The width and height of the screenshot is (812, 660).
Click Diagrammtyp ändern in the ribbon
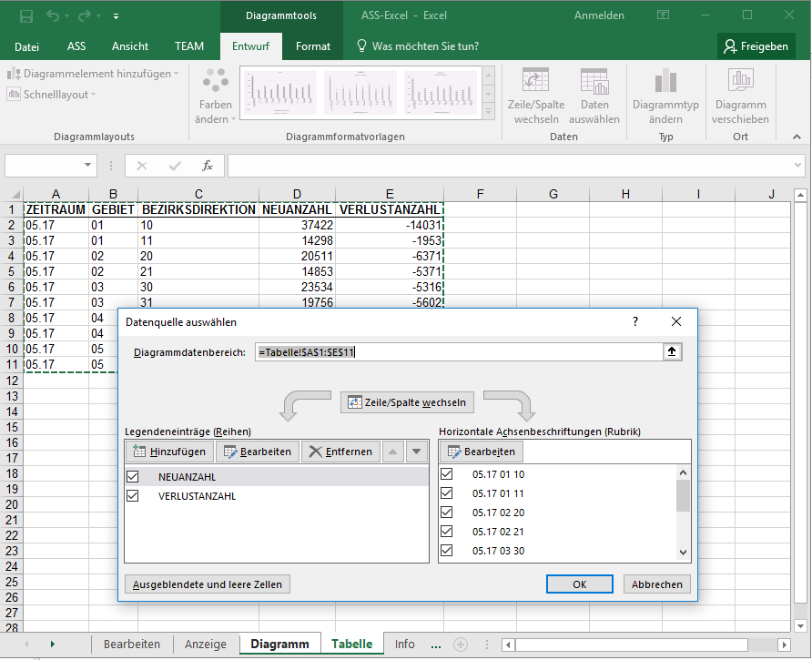point(665,96)
